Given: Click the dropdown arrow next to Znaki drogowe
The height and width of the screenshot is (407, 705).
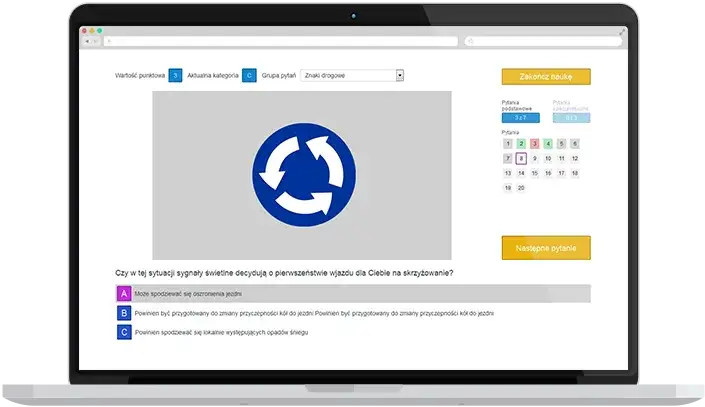Looking at the screenshot, I should pos(399,75).
